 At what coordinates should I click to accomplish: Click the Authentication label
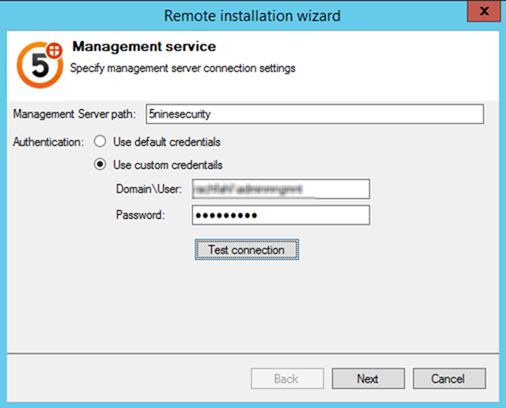coord(48,142)
